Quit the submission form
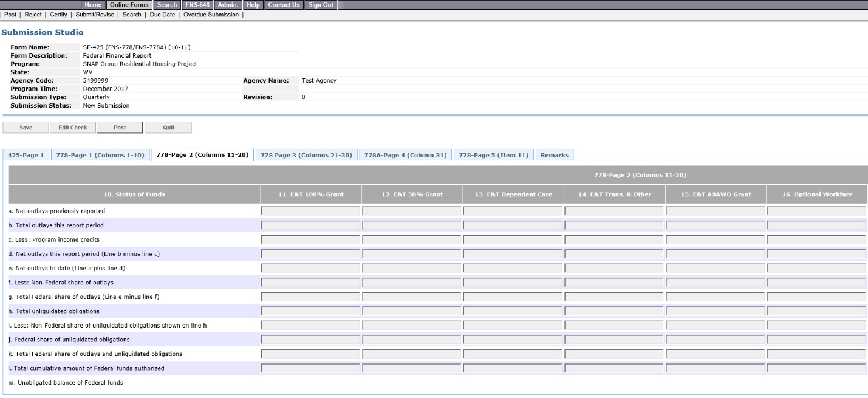Image resolution: width=868 pixels, height=398 pixels. click(x=168, y=128)
